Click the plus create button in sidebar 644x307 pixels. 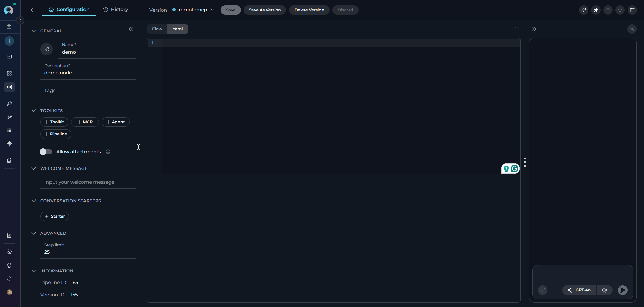tap(9, 41)
